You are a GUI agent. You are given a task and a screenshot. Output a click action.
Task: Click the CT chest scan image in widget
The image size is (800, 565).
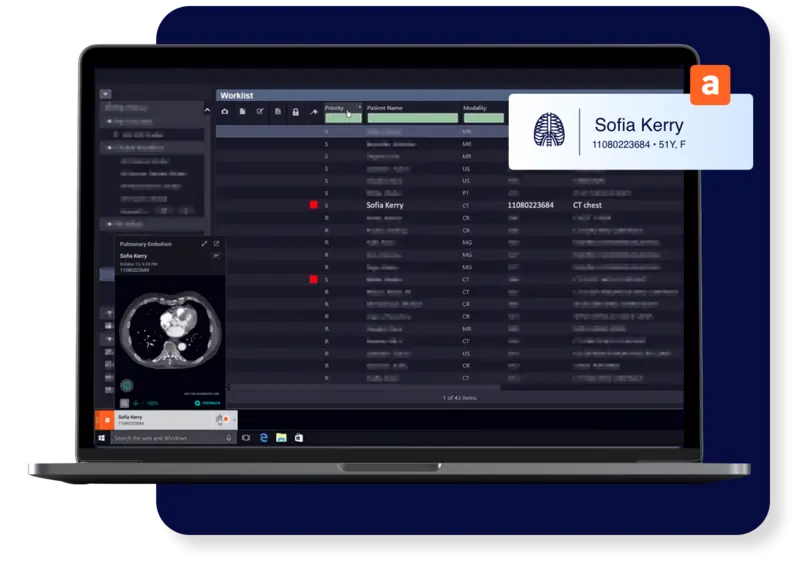(170, 330)
